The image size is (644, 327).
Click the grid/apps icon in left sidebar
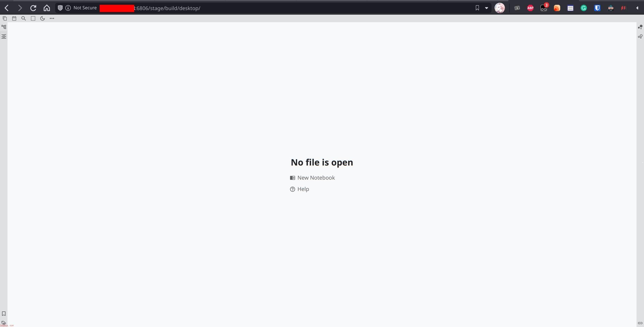coord(4,26)
